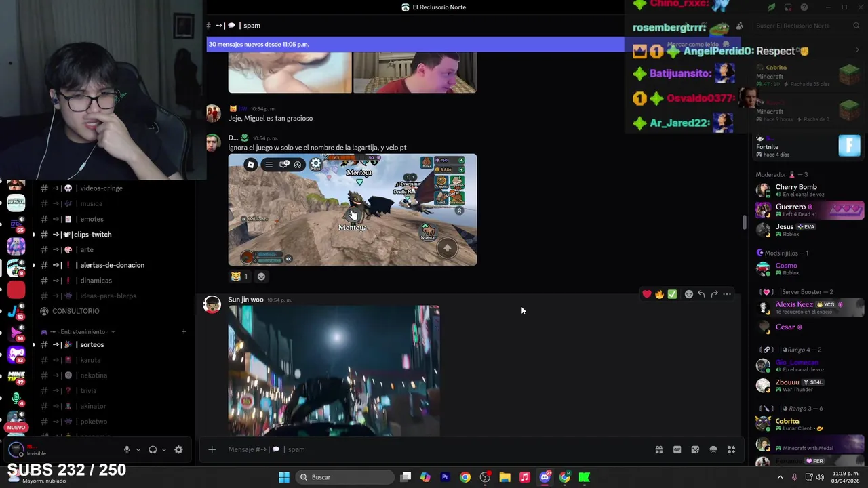Image resolution: width=868 pixels, height=488 pixels.
Task: Open the sorteos channel
Action: pyautogui.click(x=92, y=345)
